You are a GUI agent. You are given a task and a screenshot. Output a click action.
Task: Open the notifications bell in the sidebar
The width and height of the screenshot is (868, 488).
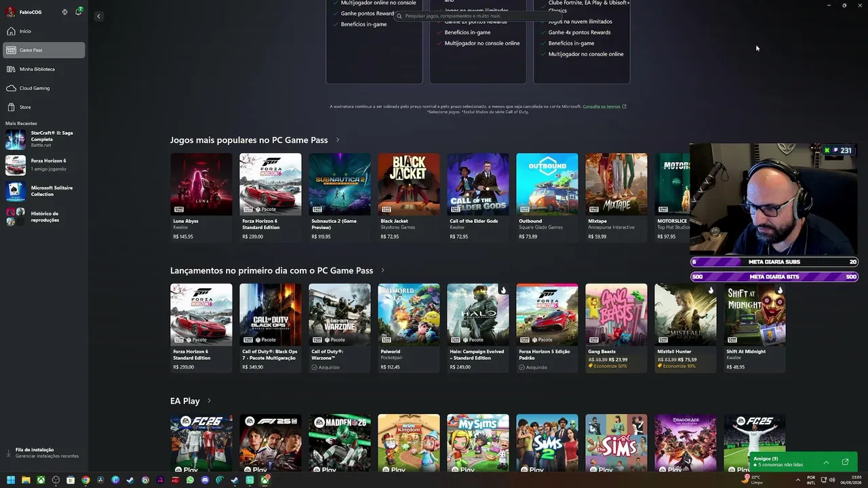tap(78, 12)
